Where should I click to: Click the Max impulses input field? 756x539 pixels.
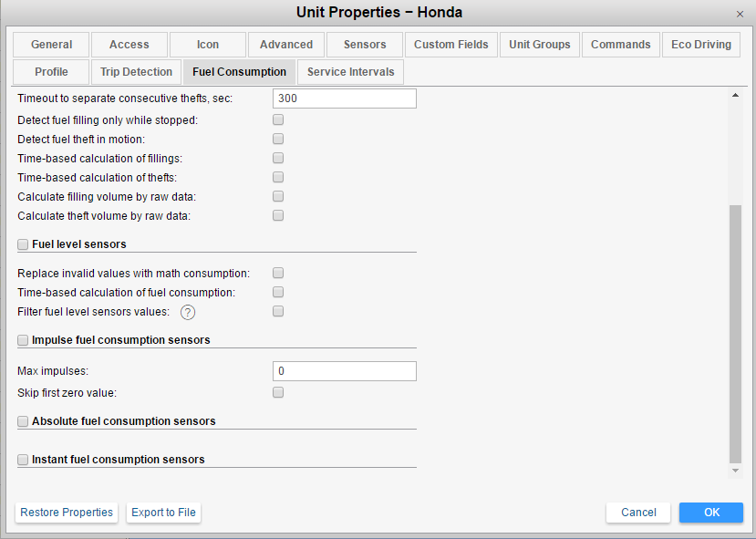pos(344,371)
